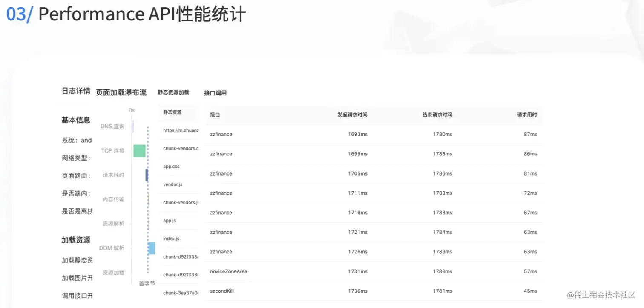
Task: Click the 0s axis label
Action: click(x=132, y=110)
